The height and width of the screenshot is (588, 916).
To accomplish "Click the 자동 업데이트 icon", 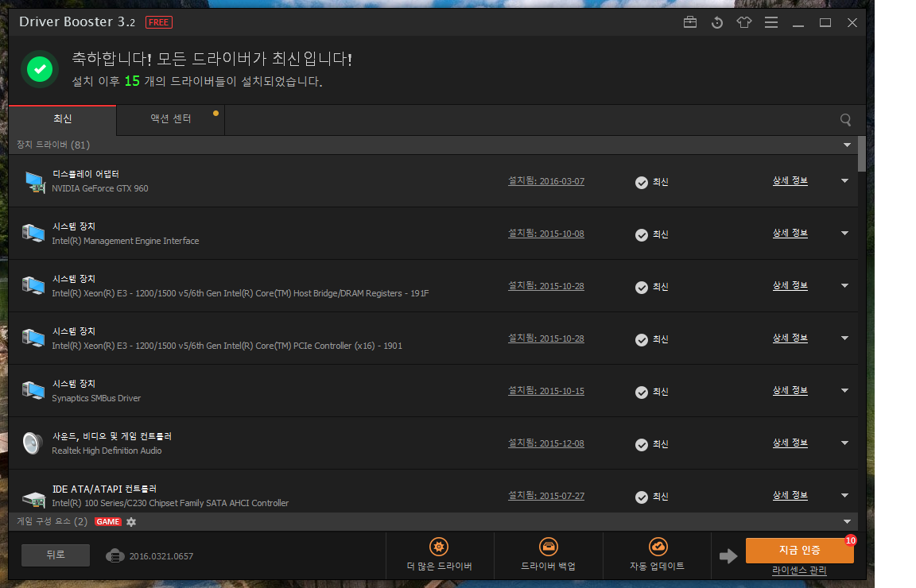I will 657,547.
